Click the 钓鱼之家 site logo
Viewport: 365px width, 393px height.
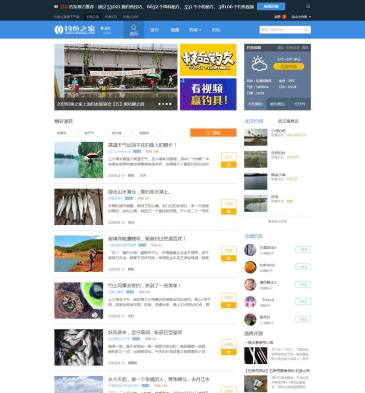tap(75, 30)
